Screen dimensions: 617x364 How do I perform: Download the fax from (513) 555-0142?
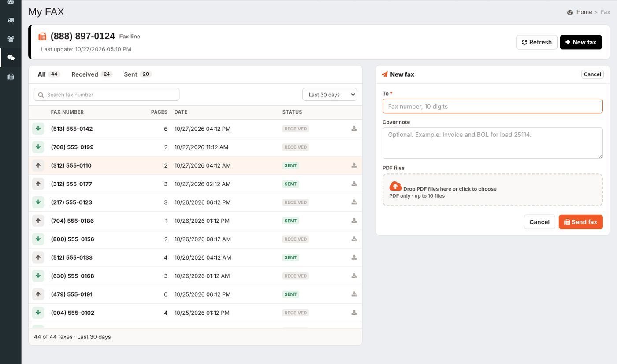(354, 129)
